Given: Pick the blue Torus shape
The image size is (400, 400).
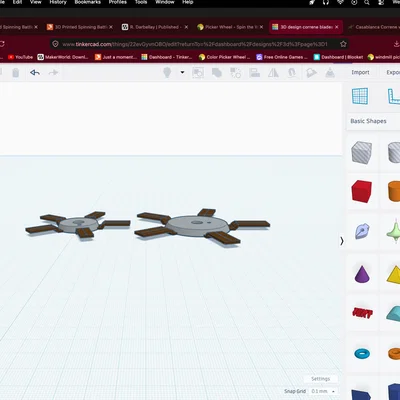Looking at the screenshot, I should 362,353.
